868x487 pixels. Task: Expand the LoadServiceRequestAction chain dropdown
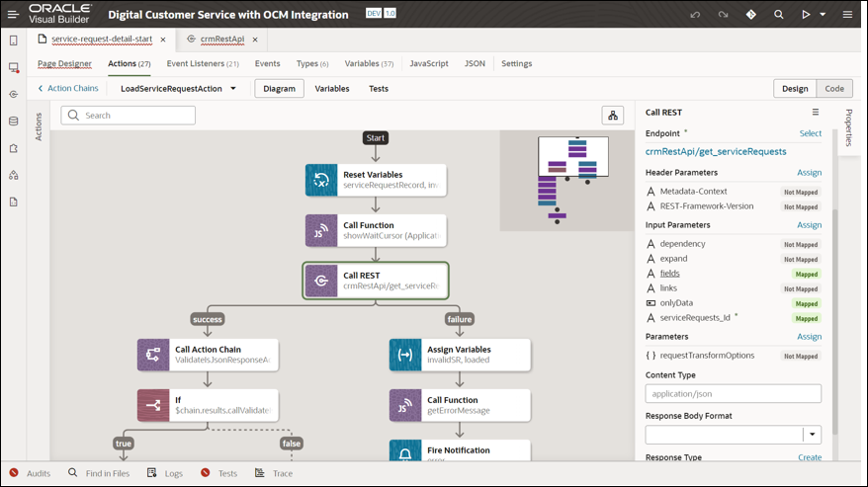233,89
